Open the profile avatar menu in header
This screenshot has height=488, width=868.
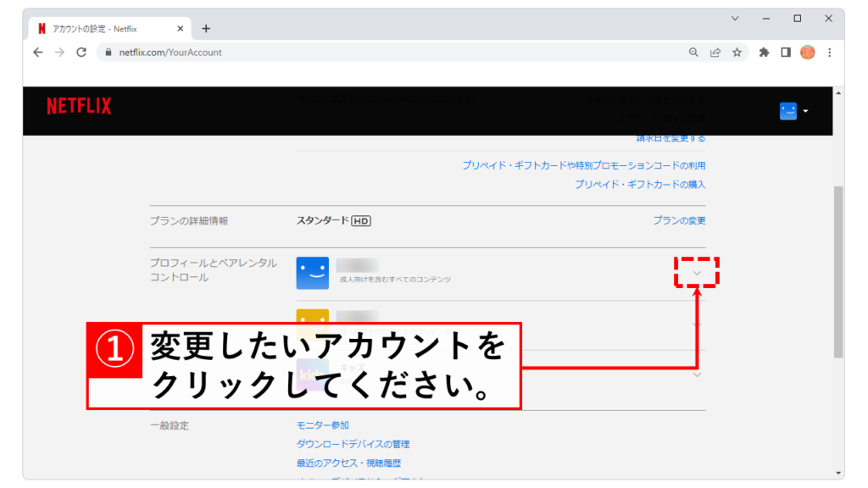tap(793, 111)
